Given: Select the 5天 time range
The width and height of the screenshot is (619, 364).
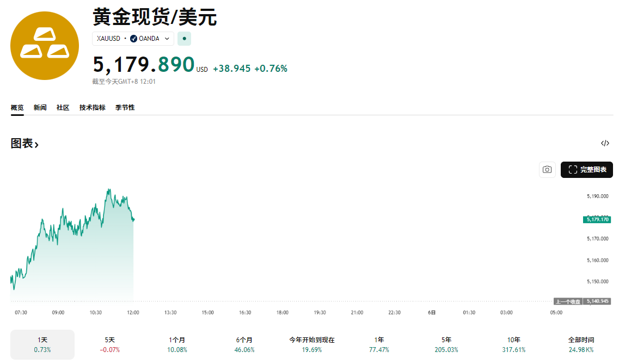Looking at the screenshot, I should tap(109, 344).
